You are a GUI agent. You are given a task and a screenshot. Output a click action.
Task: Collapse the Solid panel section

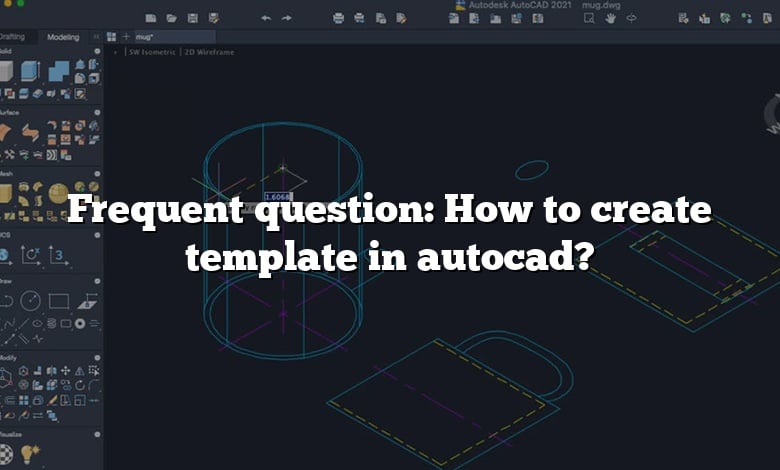click(x=98, y=51)
